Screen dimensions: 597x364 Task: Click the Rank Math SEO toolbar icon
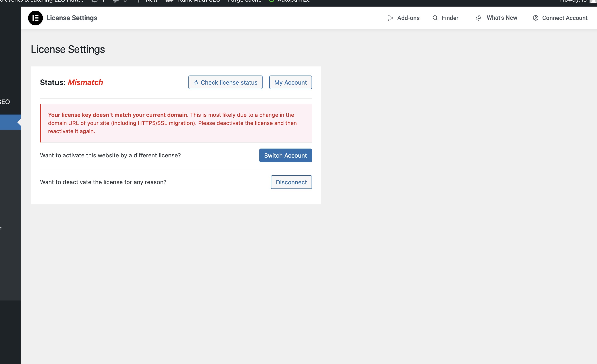click(x=169, y=1)
